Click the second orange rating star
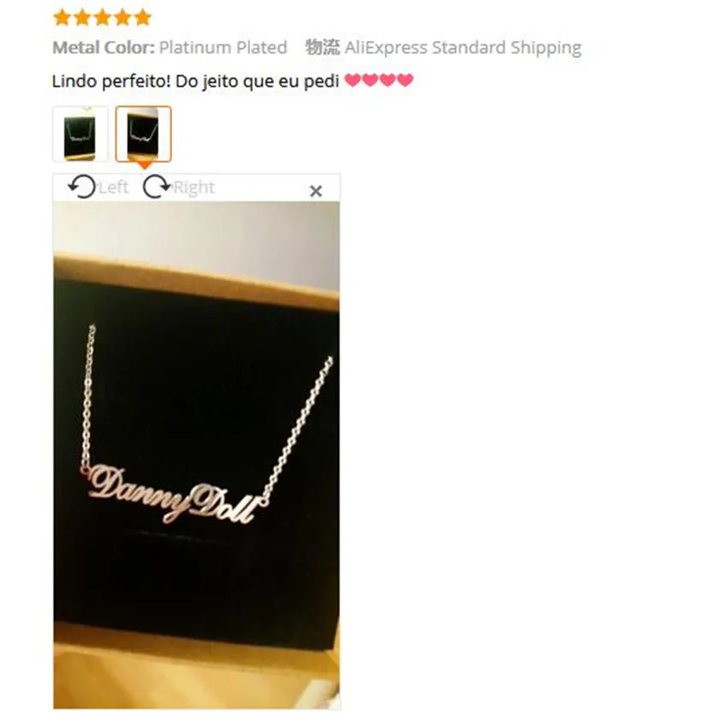Image resolution: width=728 pixels, height=728 pixels. click(x=82, y=17)
